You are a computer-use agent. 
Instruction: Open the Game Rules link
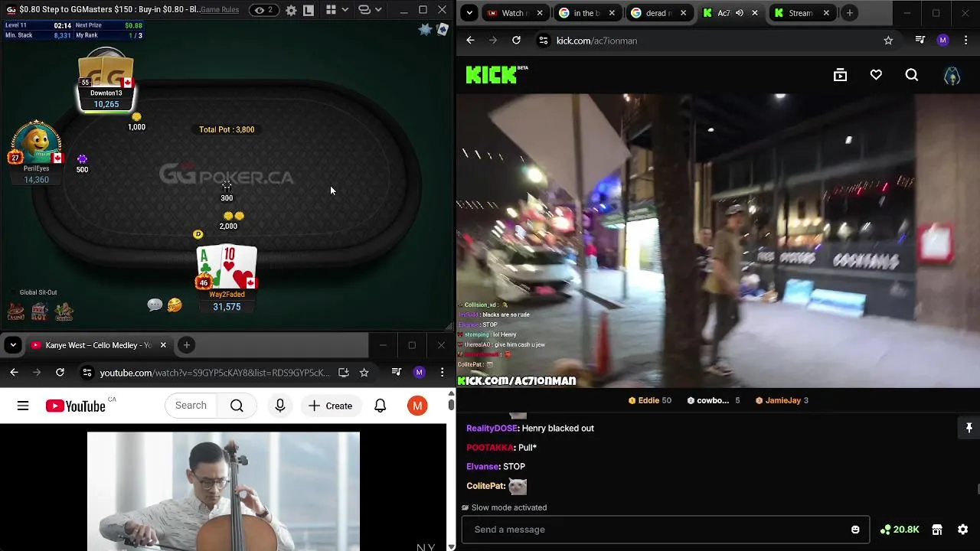(220, 10)
